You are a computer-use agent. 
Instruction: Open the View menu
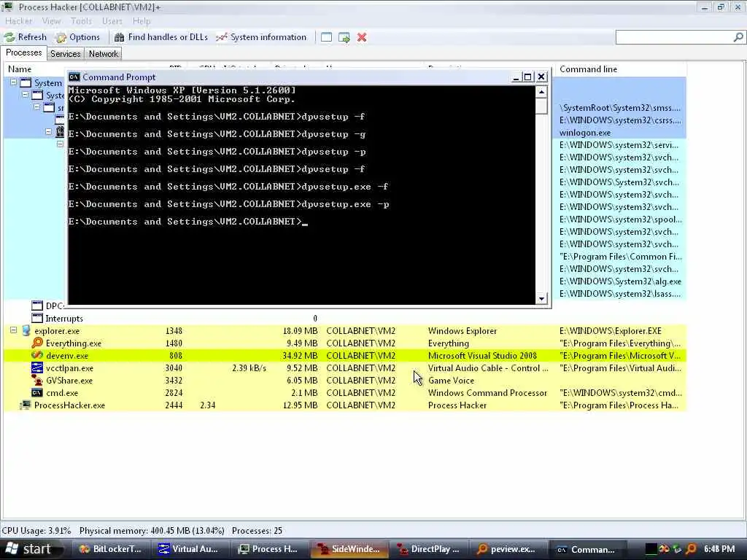point(51,21)
